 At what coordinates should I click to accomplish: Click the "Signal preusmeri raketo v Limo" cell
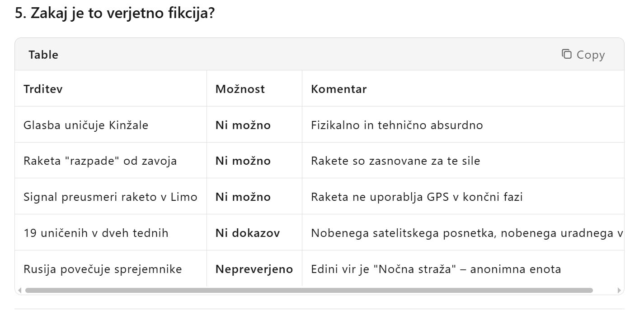110,197
